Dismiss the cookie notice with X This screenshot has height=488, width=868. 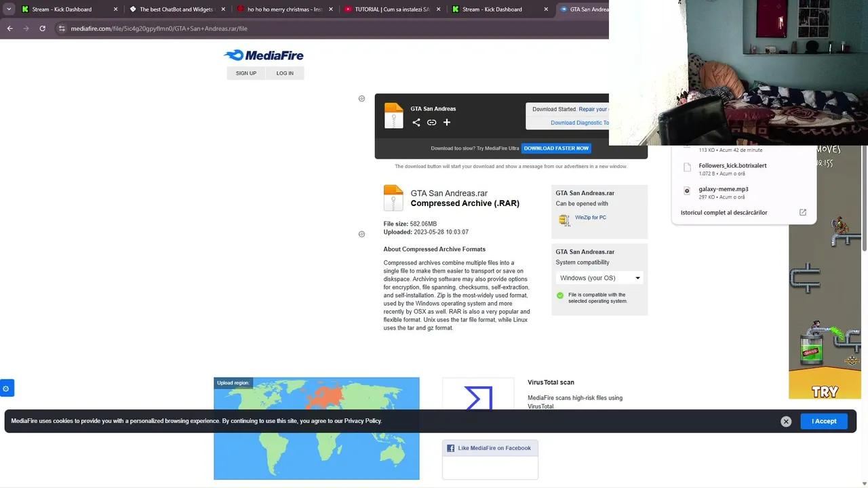[x=786, y=422]
